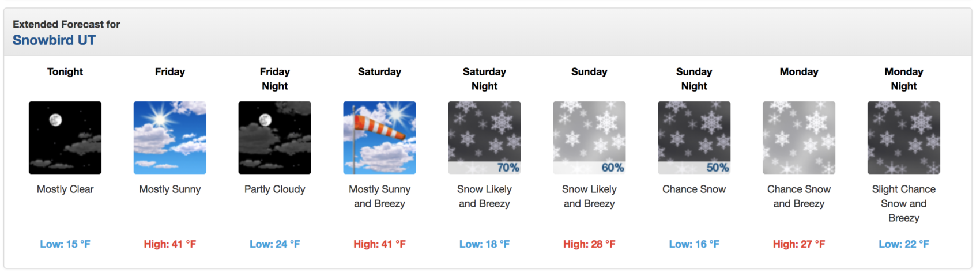980x273 pixels.
Task: Click Saturday's windsock breezy icon
Action: point(380,138)
